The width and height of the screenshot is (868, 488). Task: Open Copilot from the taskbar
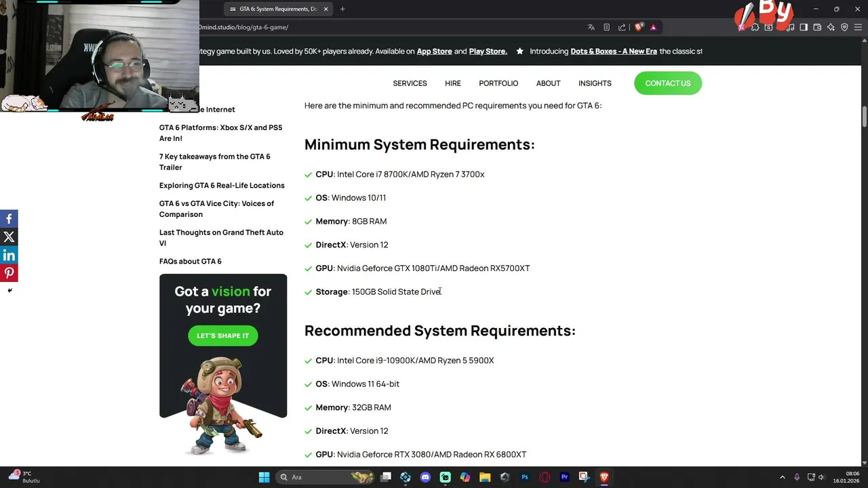pos(465,477)
